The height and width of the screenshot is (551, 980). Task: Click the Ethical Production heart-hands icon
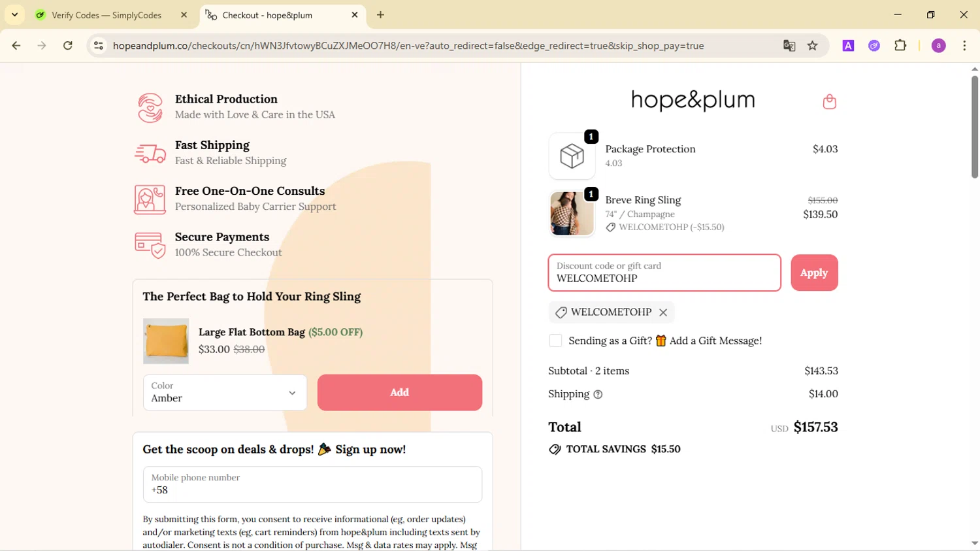point(150,108)
